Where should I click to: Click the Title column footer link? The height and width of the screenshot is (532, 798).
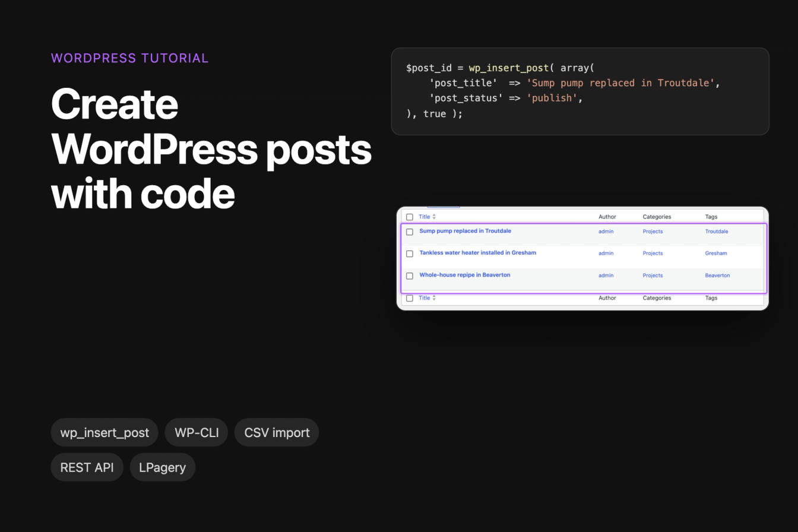pyautogui.click(x=424, y=298)
